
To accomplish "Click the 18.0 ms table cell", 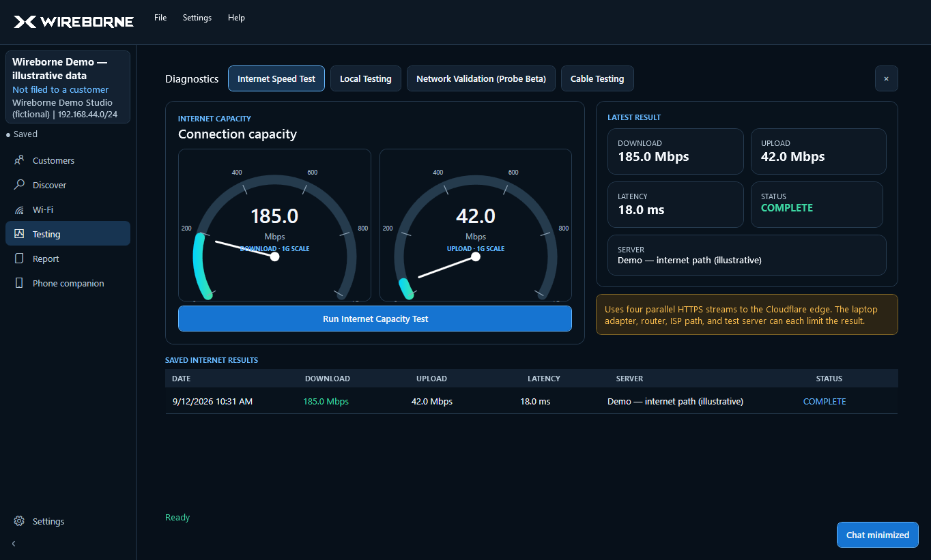I will click(x=535, y=402).
